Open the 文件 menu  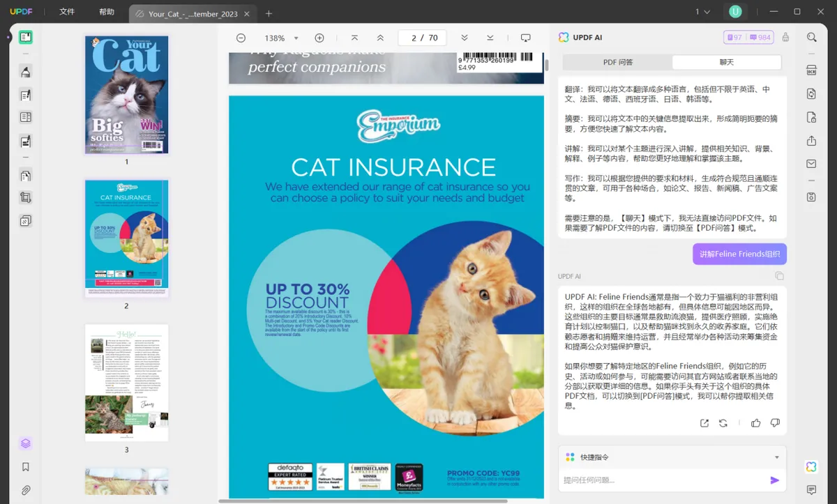67,12
